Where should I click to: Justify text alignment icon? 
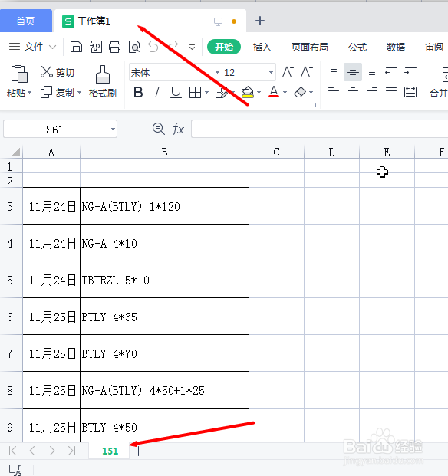coord(391,92)
